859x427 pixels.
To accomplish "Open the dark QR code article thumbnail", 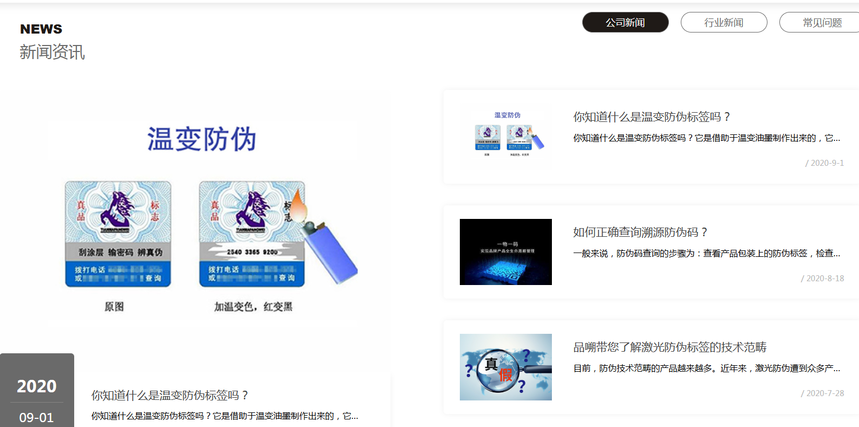I will click(506, 252).
